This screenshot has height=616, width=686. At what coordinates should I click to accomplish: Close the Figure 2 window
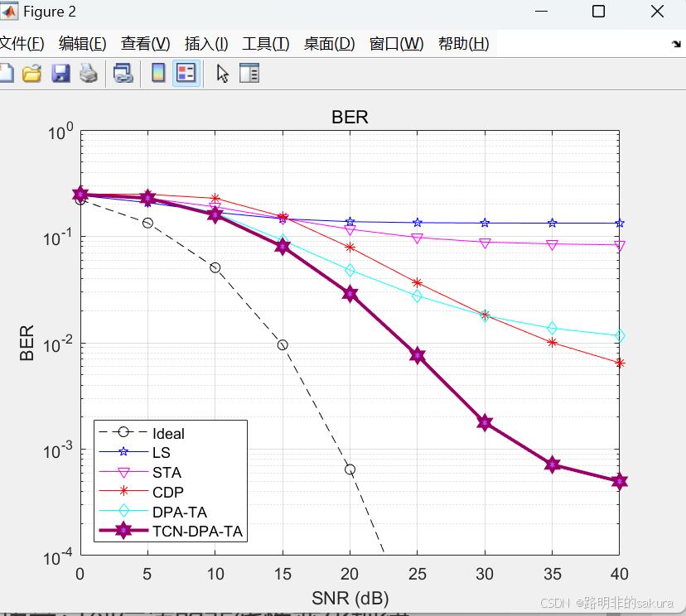pyautogui.click(x=657, y=12)
